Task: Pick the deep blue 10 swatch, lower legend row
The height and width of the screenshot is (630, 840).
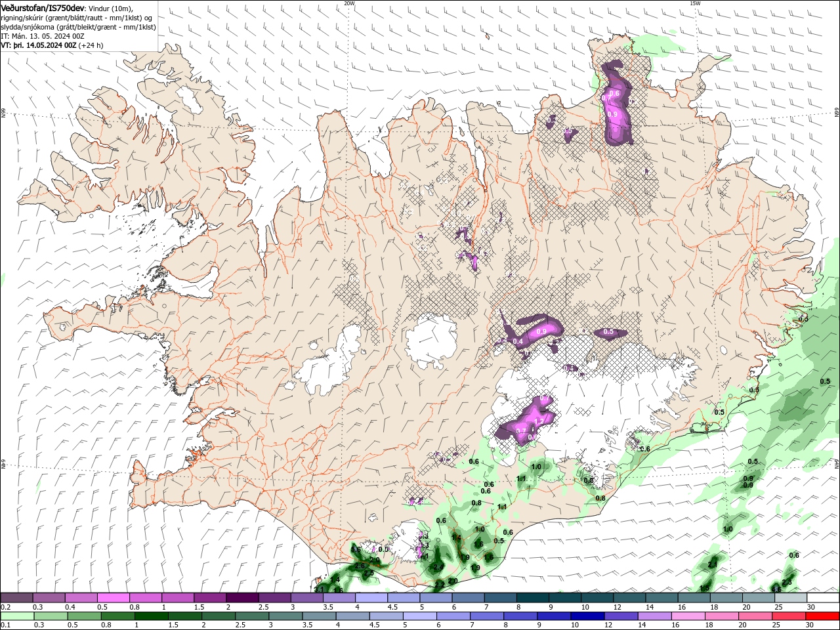Action: tap(587, 616)
